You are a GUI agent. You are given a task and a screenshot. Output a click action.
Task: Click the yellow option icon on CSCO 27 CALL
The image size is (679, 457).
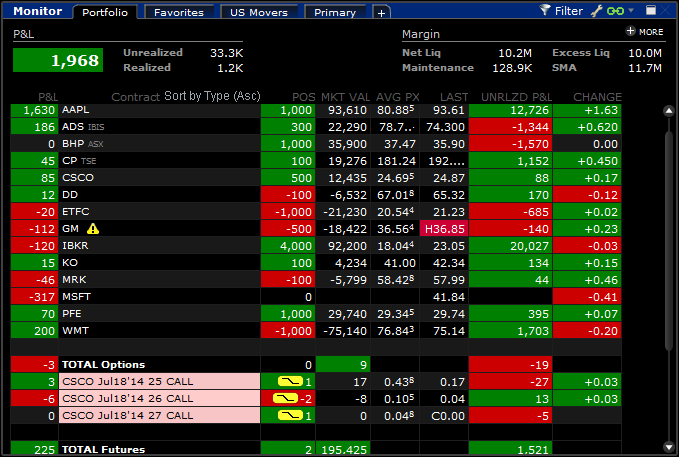(x=290, y=415)
